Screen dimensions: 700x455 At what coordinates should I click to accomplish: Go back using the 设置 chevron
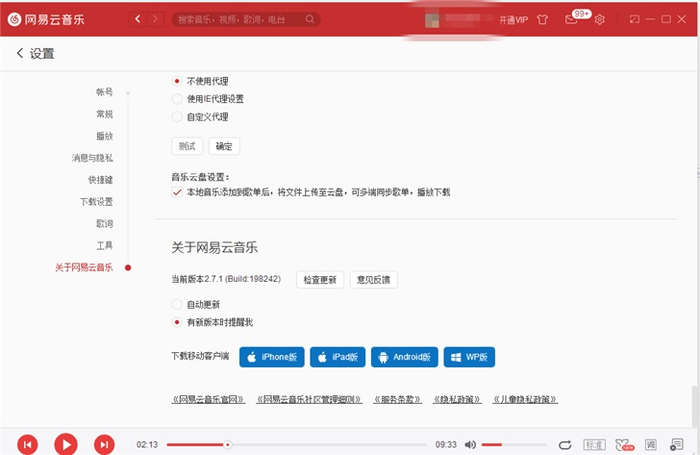tap(20, 53)
